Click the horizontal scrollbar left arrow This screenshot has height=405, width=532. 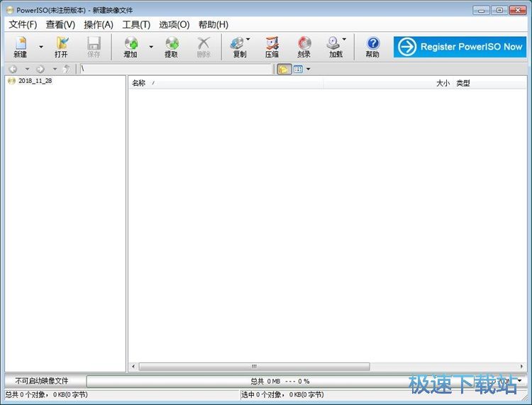point(133,366)
